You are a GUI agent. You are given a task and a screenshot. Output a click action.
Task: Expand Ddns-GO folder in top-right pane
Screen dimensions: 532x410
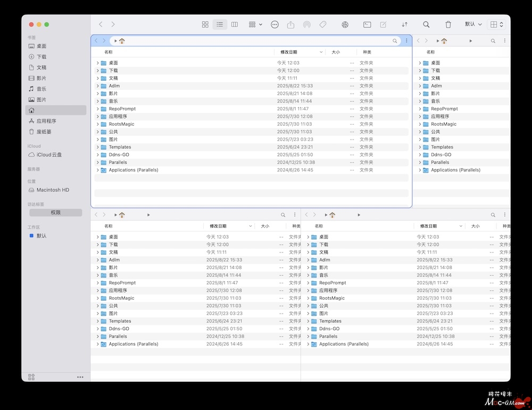tap(420, 154)
